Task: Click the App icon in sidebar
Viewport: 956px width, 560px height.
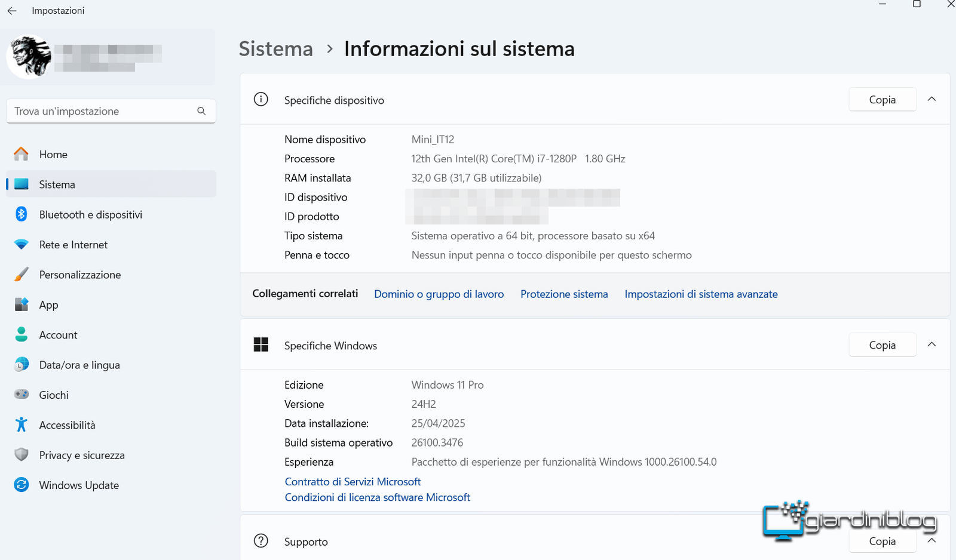Action: click(x=22, y=304)
